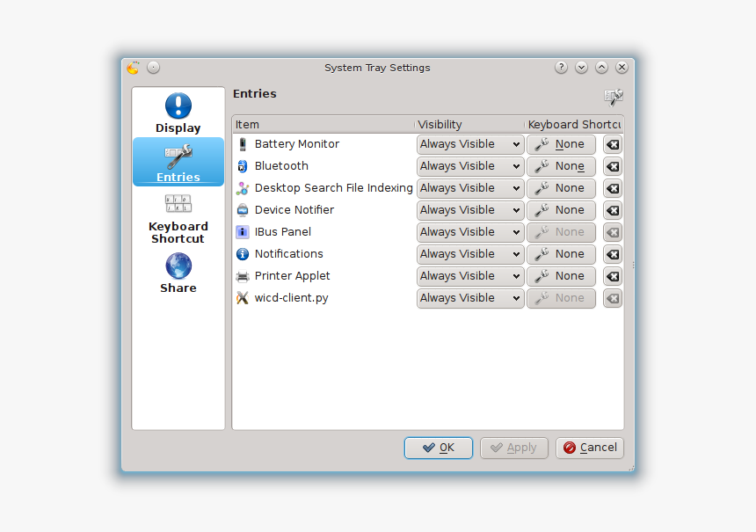Click Cancel to discard changes
756x532 pixels.
tap(589, 448)
